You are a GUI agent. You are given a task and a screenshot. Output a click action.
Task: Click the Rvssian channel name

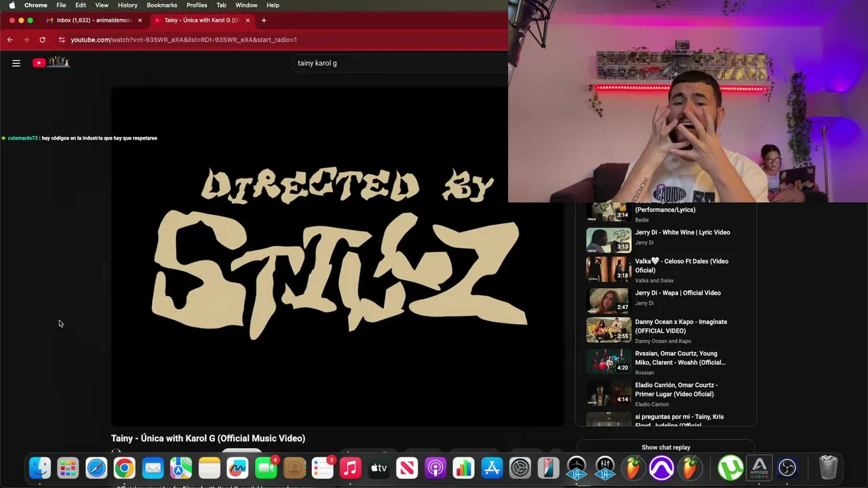644,373
